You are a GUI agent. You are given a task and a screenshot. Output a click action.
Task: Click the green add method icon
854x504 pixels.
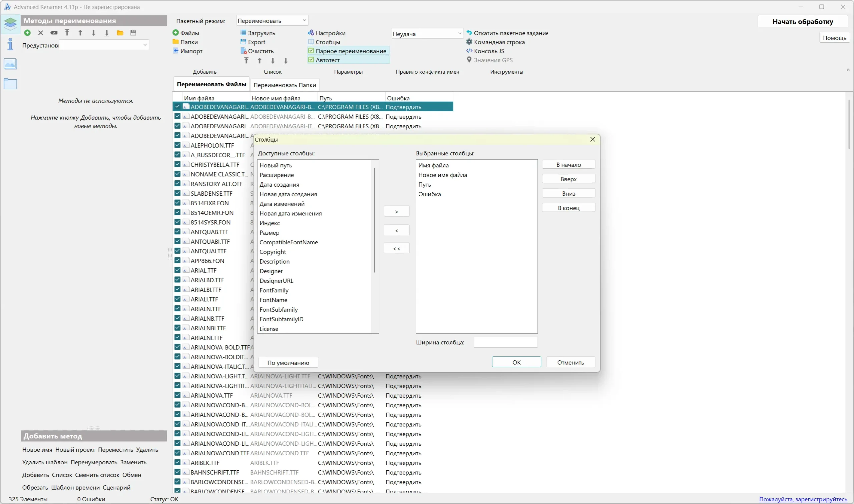pos(28,33)
